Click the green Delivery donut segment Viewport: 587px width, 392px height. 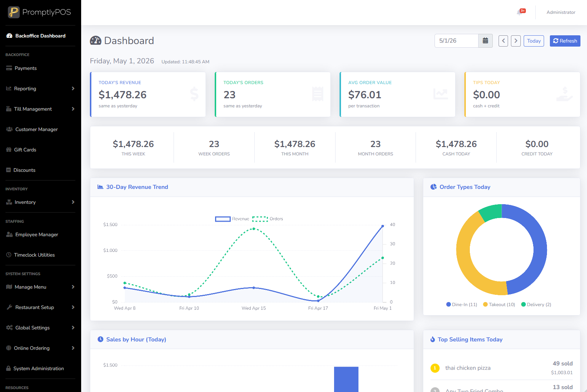click(491, 212)
